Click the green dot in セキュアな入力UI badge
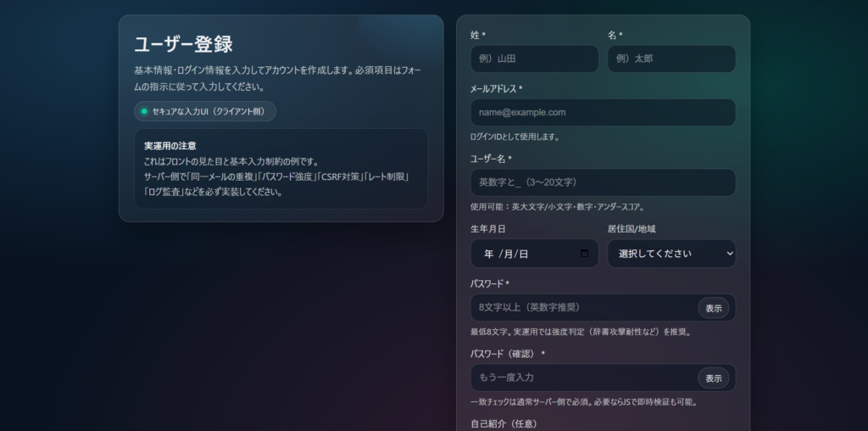Screen dimensions: 868x431 pos(144,111)
